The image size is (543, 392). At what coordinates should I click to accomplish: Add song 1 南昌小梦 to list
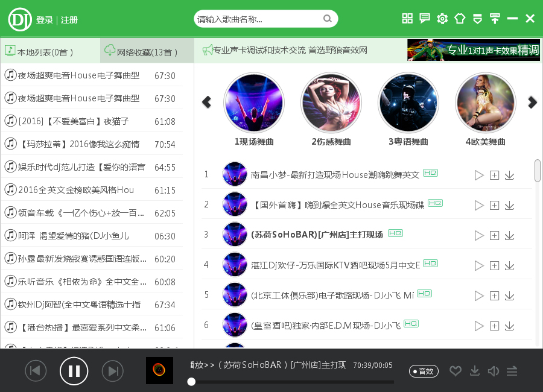(x=494, y=175)
